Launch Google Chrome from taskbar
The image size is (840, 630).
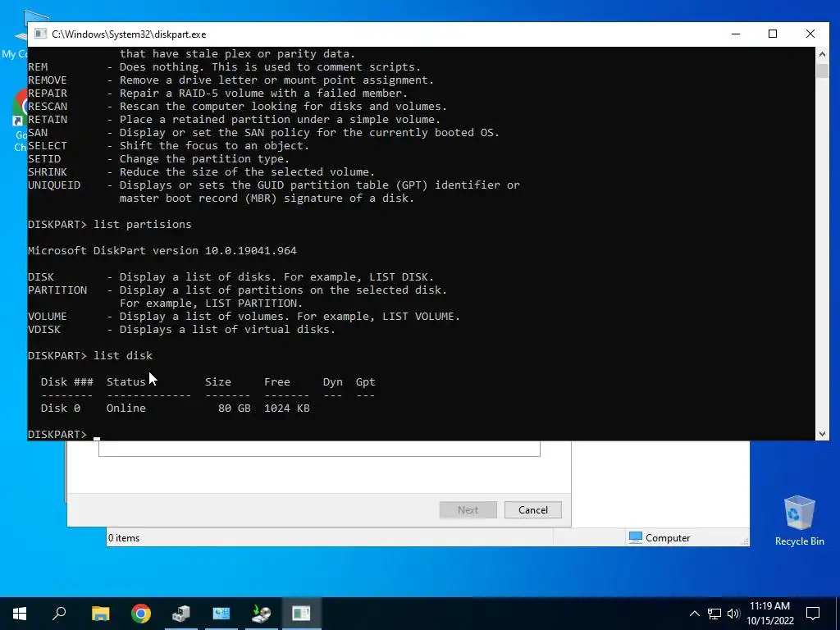141,614
